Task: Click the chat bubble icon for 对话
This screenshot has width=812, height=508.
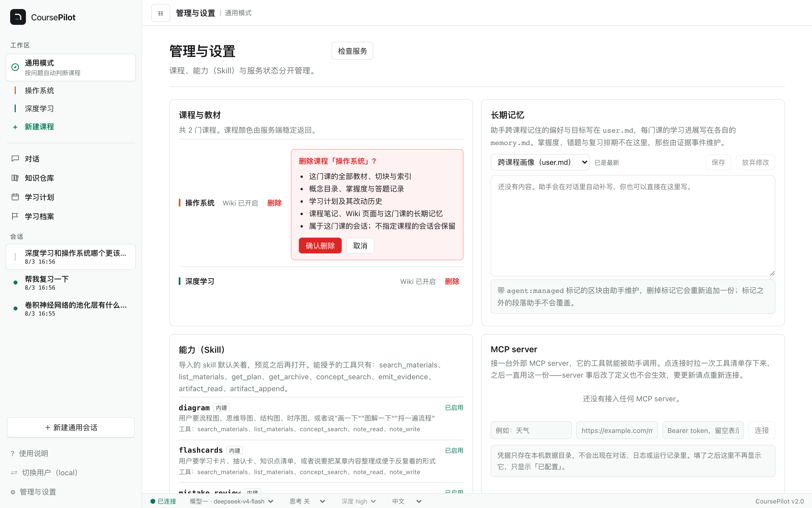Action: tap(15, 159)
